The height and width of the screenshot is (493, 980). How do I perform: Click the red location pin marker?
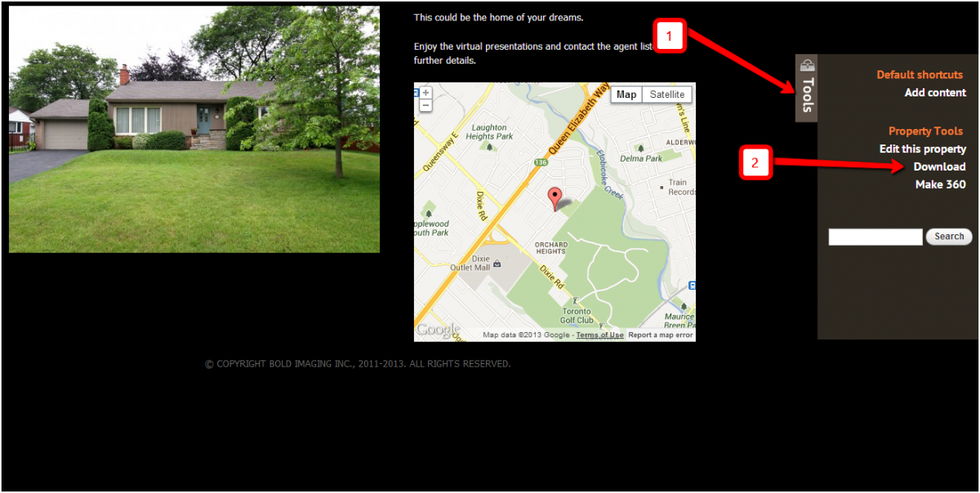[x=555, y=198]
